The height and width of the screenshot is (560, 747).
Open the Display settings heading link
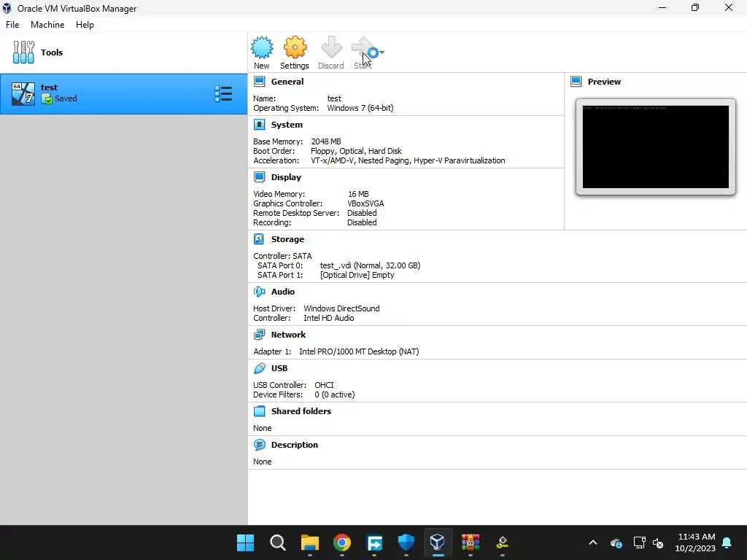pos(286,177)
